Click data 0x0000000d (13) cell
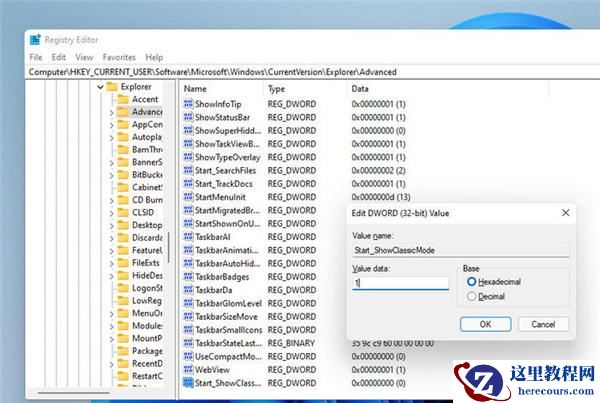The image size is (600, 403). coord(381,197)
